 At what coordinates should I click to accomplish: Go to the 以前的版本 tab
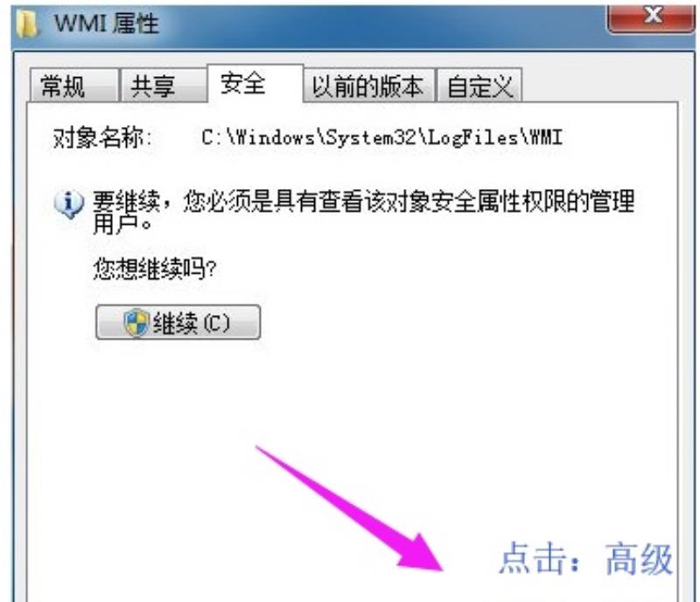368,85
